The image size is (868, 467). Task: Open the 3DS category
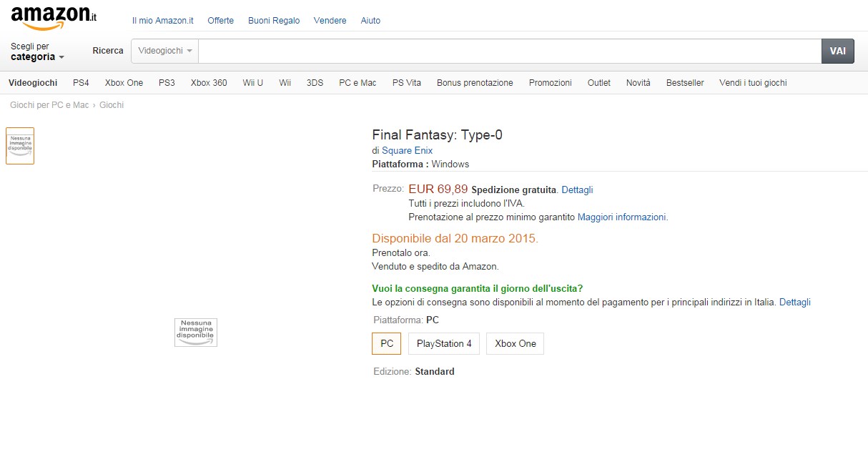[x=315, y=83]
